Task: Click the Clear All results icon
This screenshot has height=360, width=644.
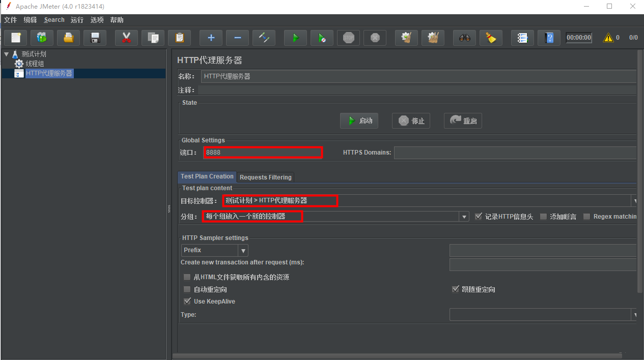Action: pyautogui.click(x=433, y=38)
